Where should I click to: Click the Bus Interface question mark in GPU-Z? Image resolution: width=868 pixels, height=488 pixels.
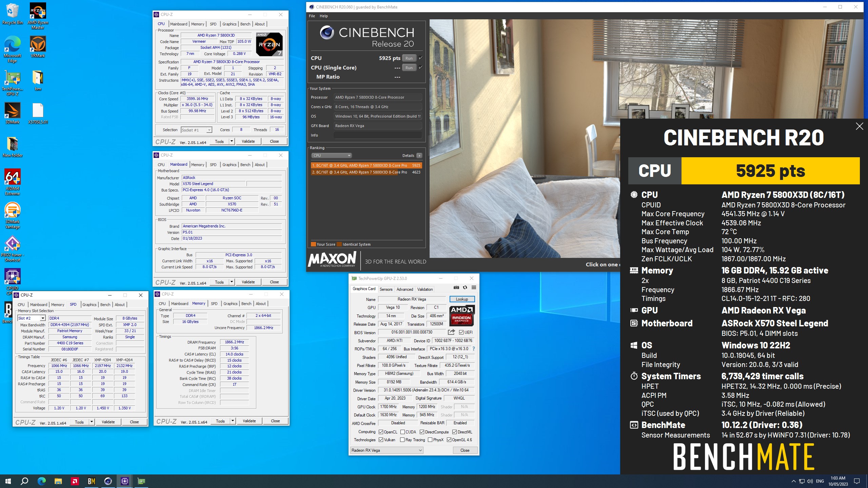pos(473,349)
